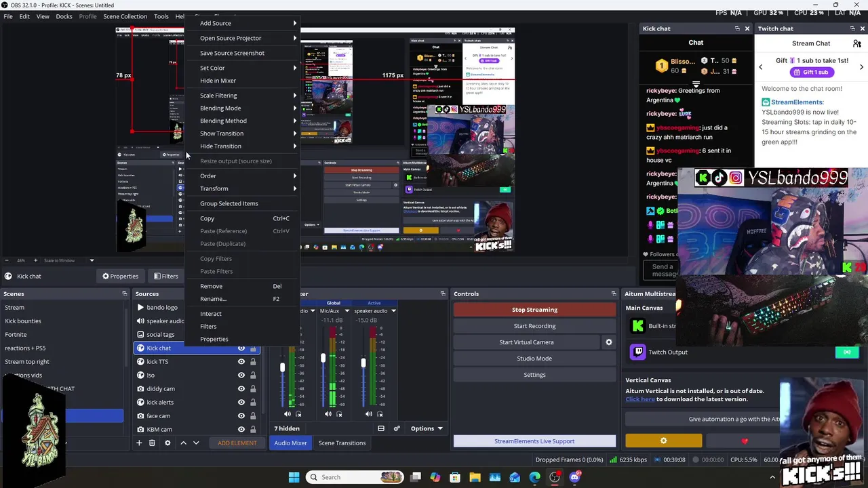Open preview scaling dropdown arrow
868x488 pixels.
coord(92,260)
